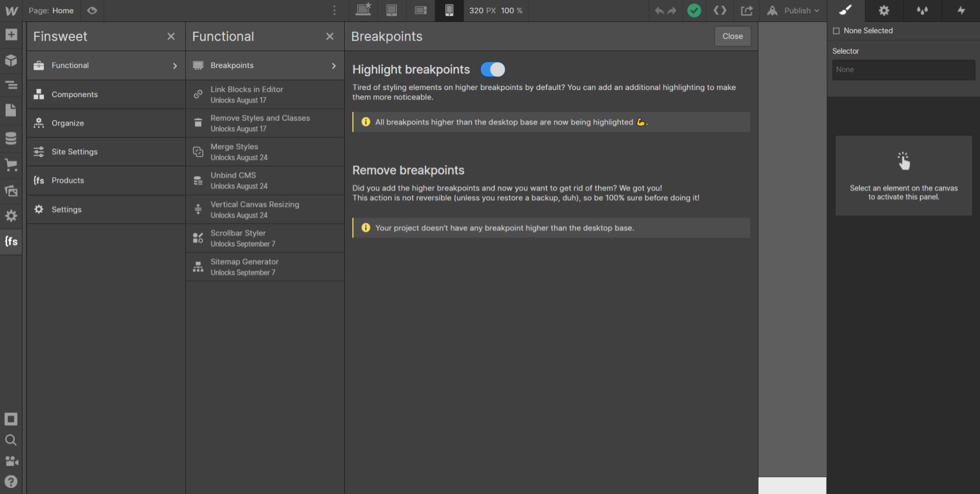
Task: Click the None Selected checkbox icon
Action: pyautogui.click(x=836, y=31)
